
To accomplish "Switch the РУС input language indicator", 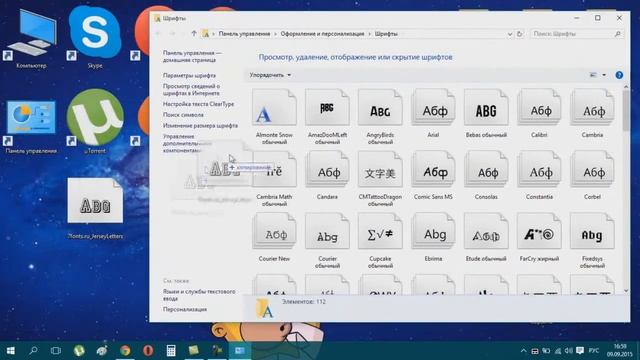I will tap(594, 351).
